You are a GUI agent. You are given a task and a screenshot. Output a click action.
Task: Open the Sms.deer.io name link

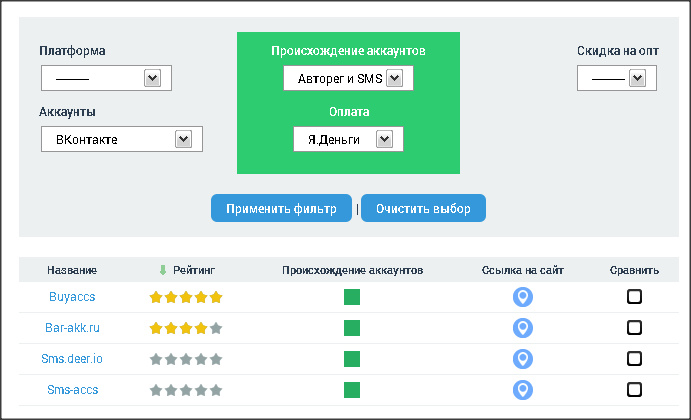tap(72, 359)
